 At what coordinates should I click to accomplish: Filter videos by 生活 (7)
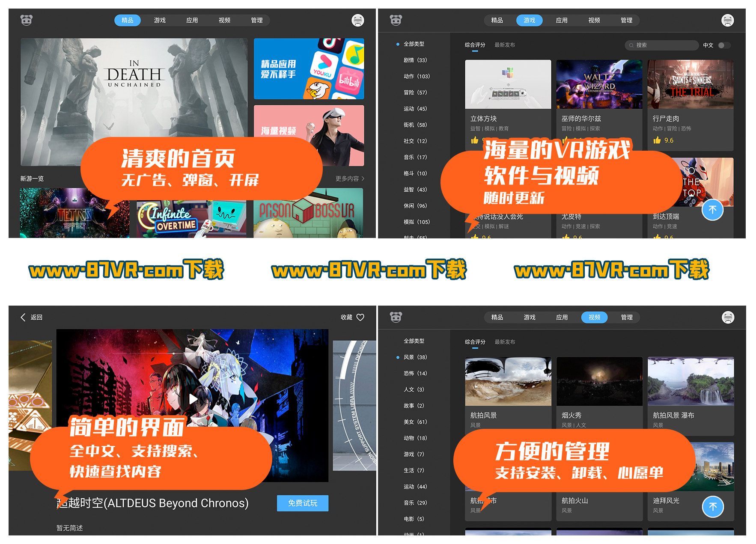coord(414,470)
